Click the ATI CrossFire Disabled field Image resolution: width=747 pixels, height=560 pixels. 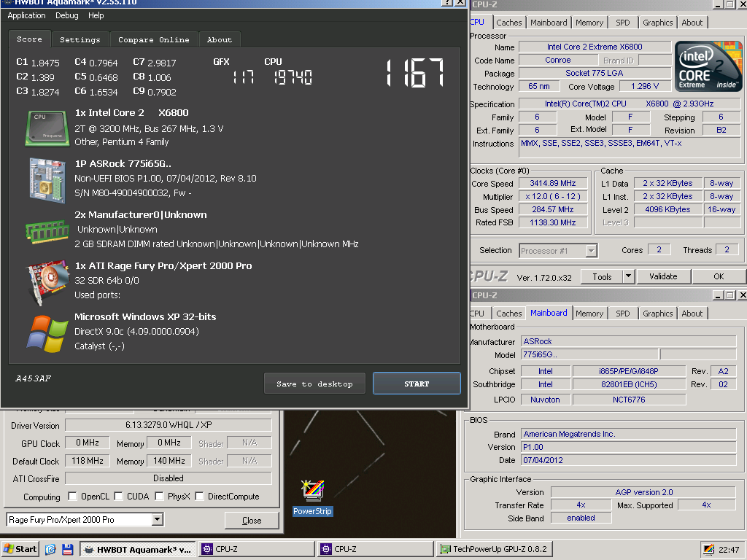pos(169,478)
